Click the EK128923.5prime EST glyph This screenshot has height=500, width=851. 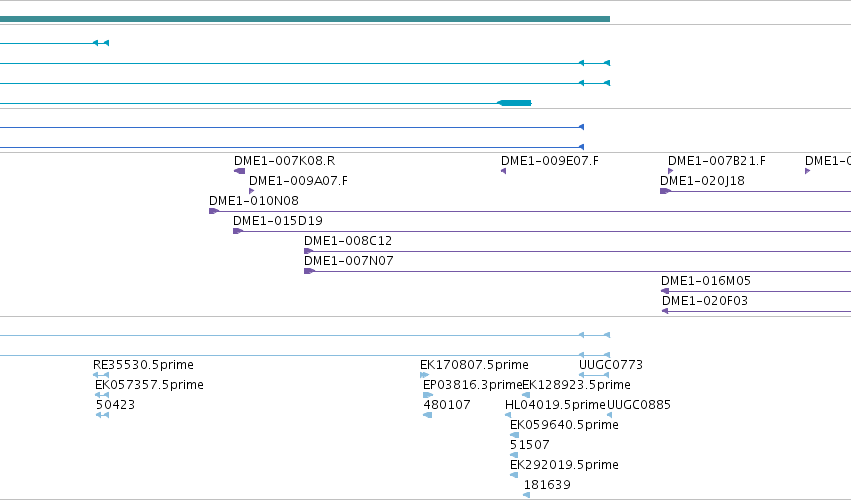tap(526, 395)
